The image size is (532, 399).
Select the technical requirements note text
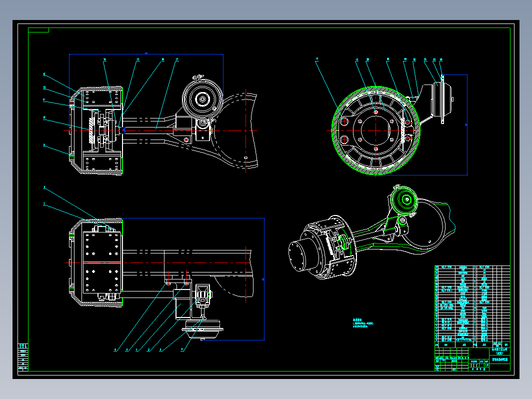(x=362, y=322)
